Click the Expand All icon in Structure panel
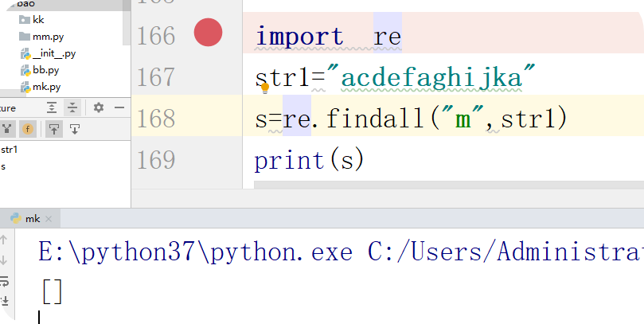 click(52, 107)
